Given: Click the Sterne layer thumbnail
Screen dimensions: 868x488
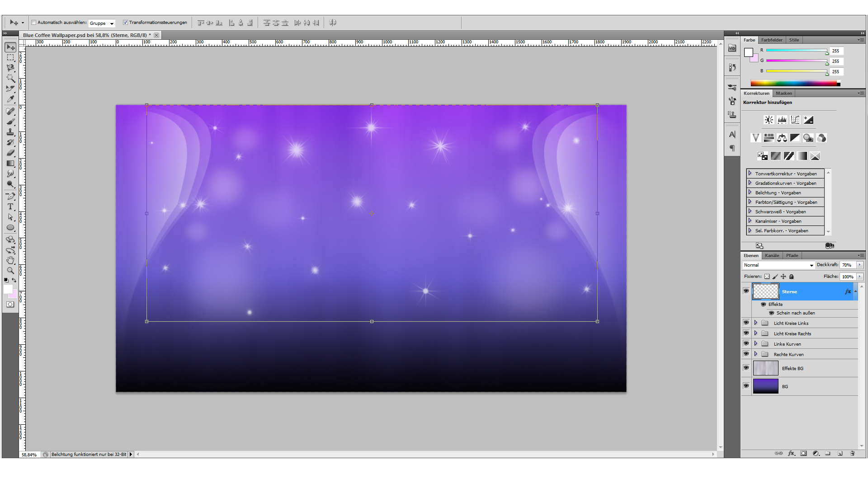Looking at the screenshot, I should pyautogui.click(x=765, y=291).
